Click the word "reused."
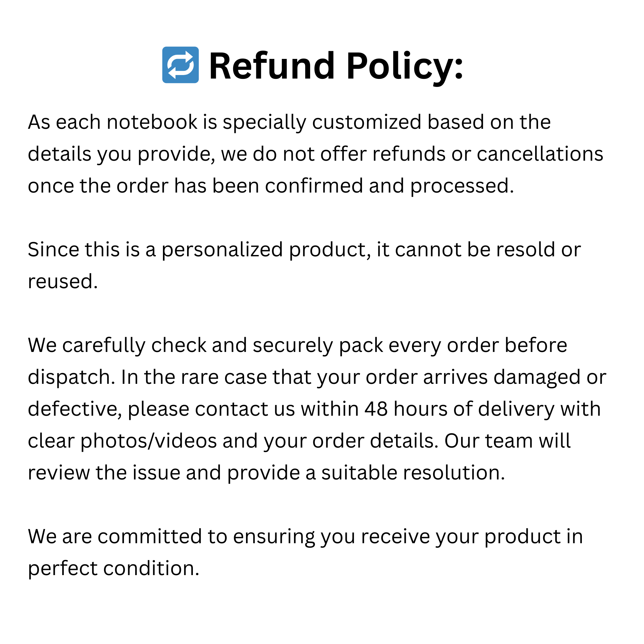 point(63,281)
